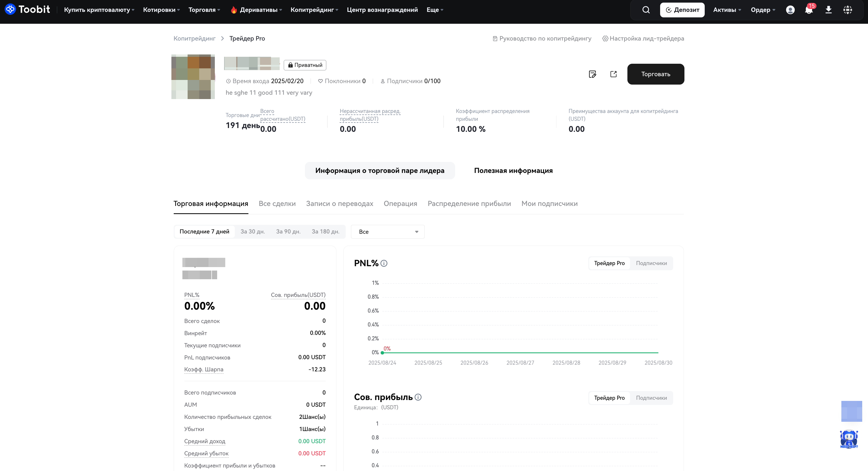This screenshot has height=471, width=868.
Task: Click the Торговать button
Action: coord(655,74)
